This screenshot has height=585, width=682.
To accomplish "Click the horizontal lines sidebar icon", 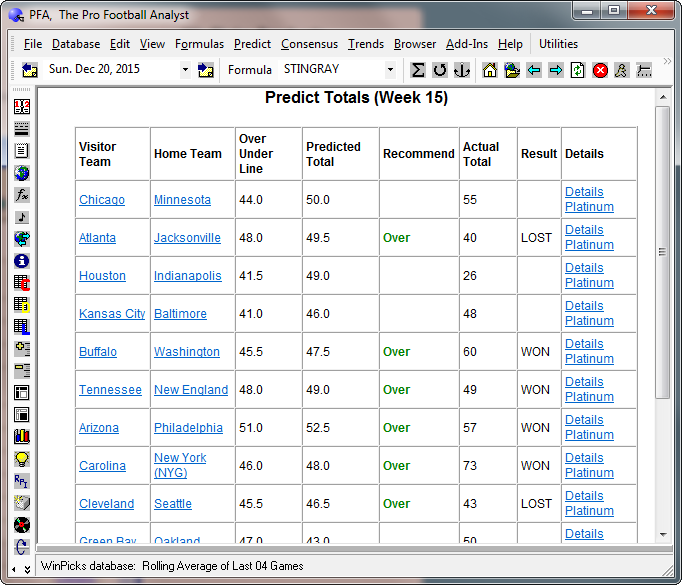I will pyautogui.click(x=22, y=129).
